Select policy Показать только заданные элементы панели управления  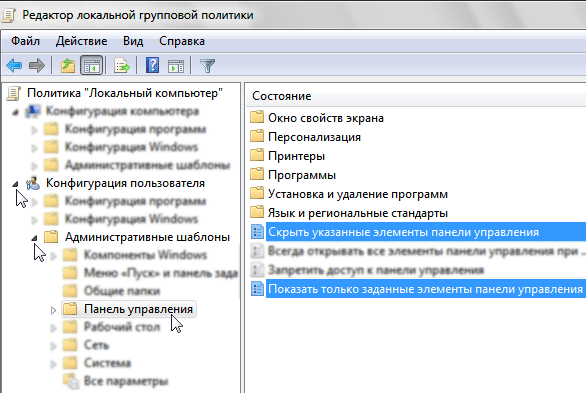click(426, 289)
